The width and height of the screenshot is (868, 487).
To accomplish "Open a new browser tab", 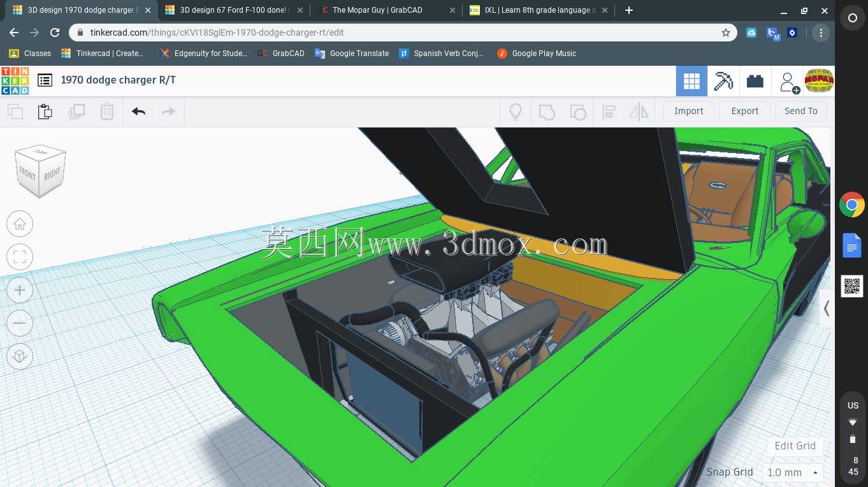I will [628, 10].
